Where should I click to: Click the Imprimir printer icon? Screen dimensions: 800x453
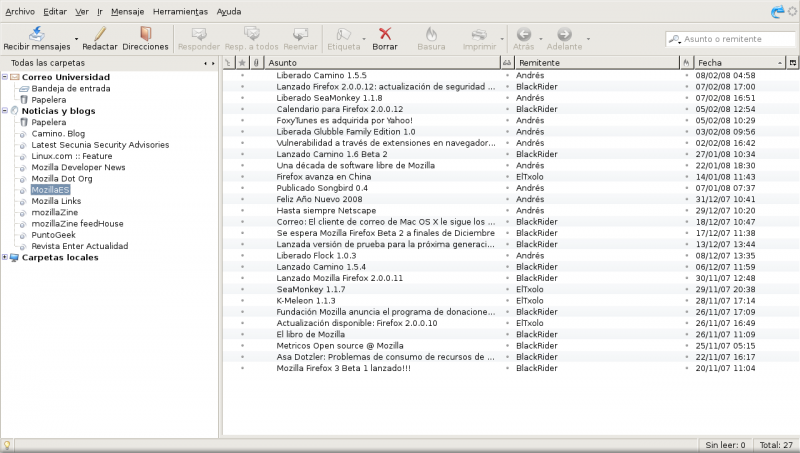[479, 34]
